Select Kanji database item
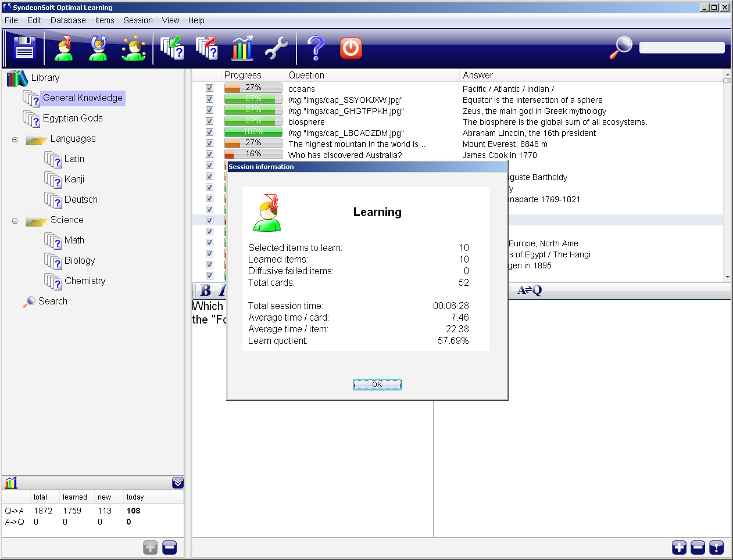The width and height of the screenshot is (733, 560). (x=74, y=180)
